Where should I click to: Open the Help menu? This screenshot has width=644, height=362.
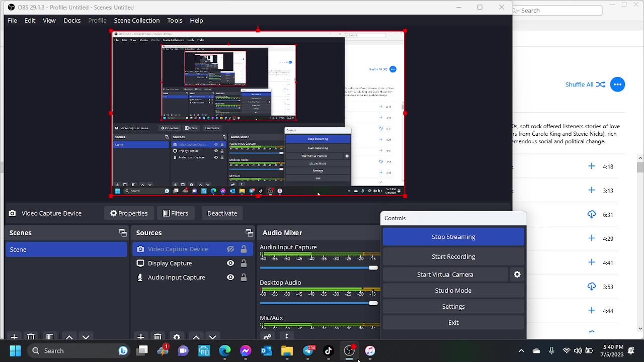[196, 21]
